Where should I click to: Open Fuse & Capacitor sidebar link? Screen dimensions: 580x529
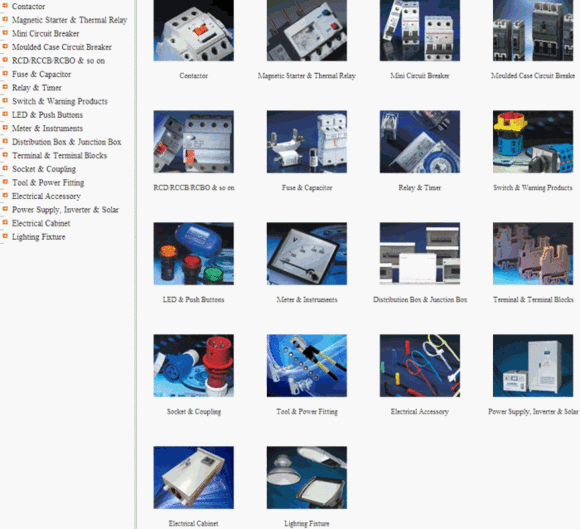tap(41, 74)
